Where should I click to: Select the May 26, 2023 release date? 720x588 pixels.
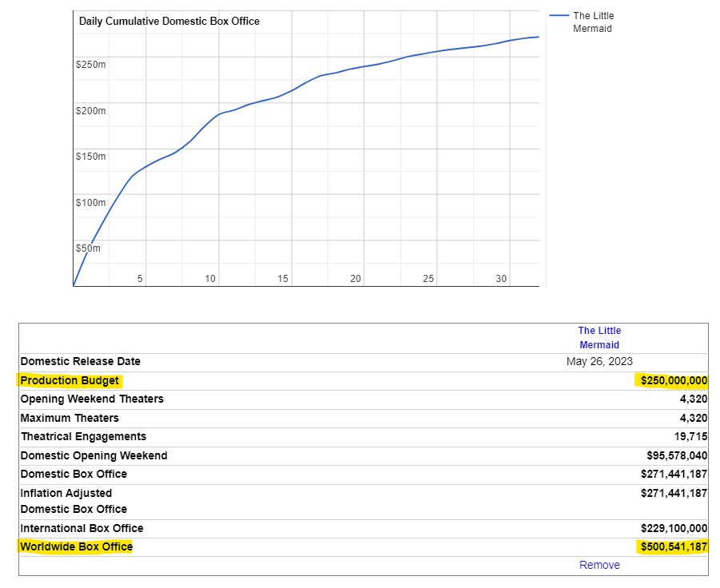pyautogui.click(x=599, y=361)
